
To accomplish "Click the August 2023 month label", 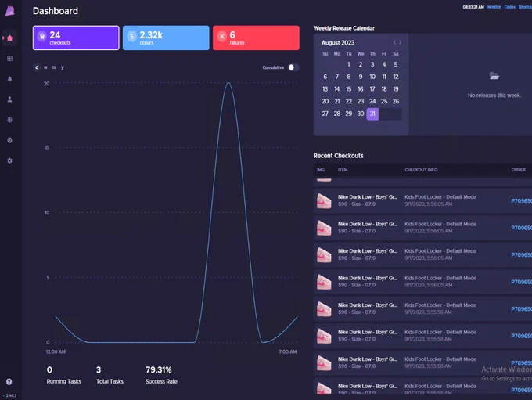I will pos(338,43).
